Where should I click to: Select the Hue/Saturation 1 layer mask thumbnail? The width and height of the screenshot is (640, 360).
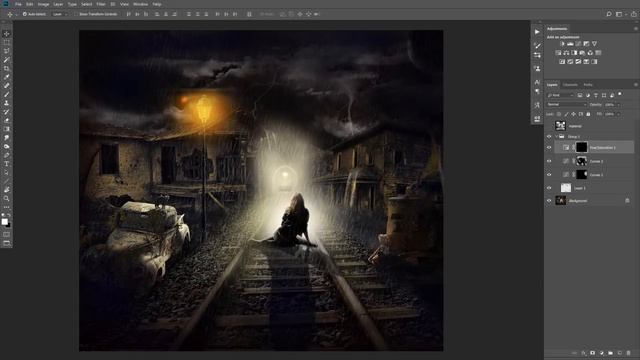pyautogui.click(x=582, y=147)
